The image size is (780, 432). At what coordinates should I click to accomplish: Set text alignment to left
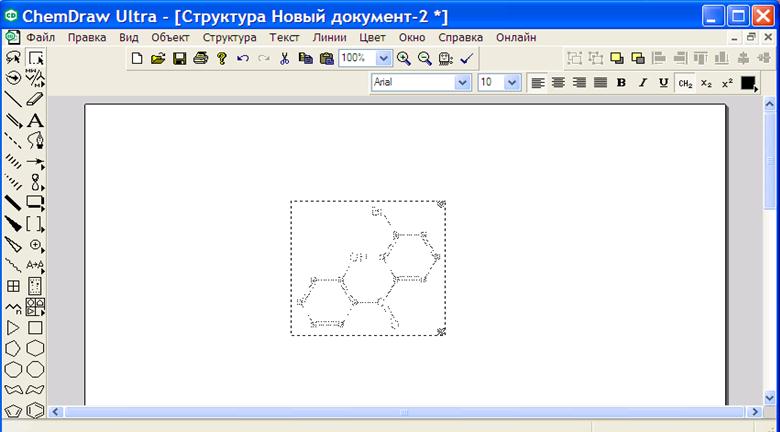(x=537, y=83)
